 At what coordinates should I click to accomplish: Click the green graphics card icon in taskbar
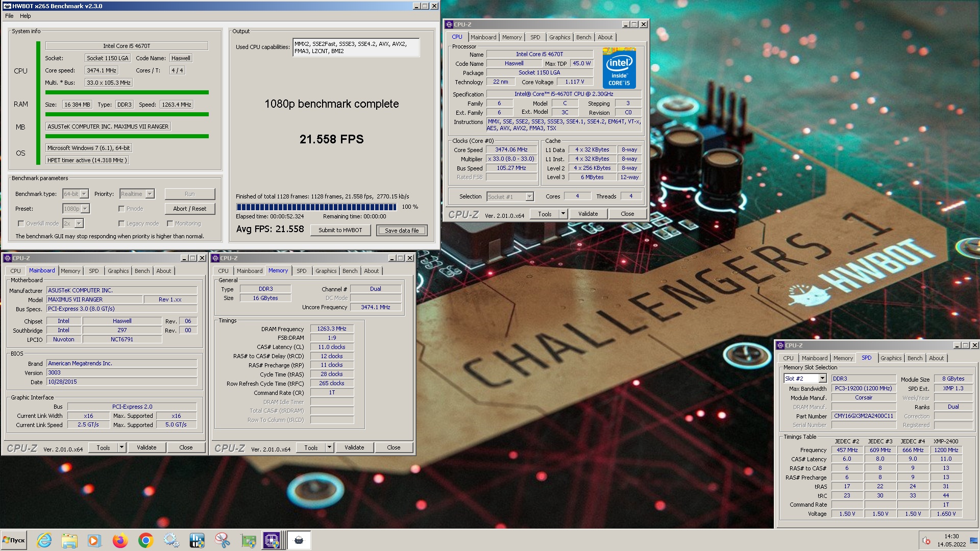(248, 540)
